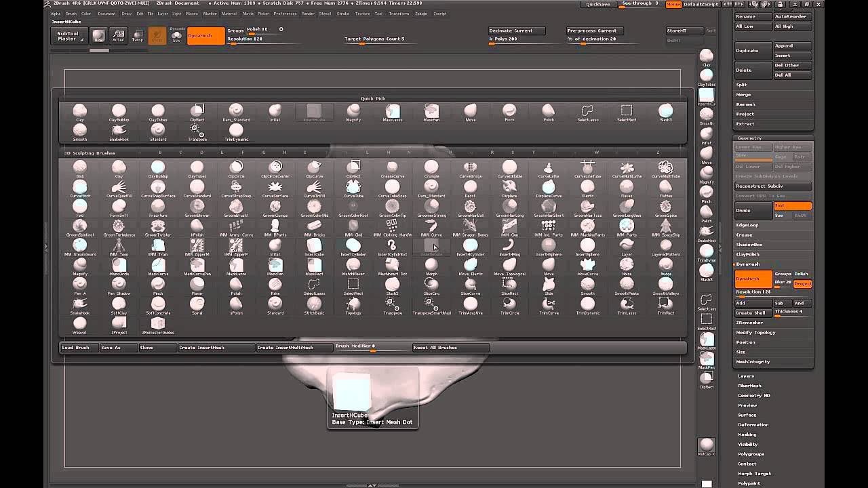The height and width of the screenshot is (488, 868).
Task: Adjust the Resolution 128 slider in the top shelf
Action: 263,39
